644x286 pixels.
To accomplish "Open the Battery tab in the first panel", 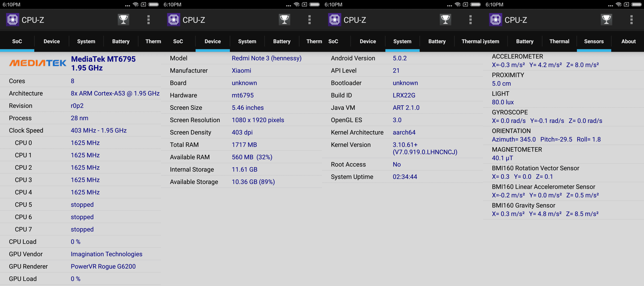I will click(121, 41).
